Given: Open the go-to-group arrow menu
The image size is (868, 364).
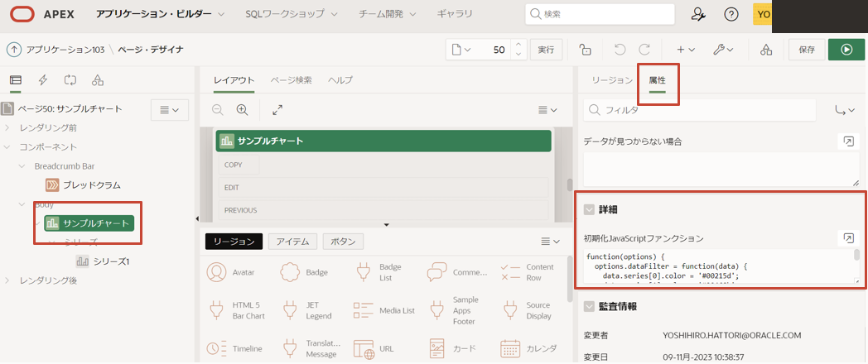Looking at the screenshot, I should 845,110.
